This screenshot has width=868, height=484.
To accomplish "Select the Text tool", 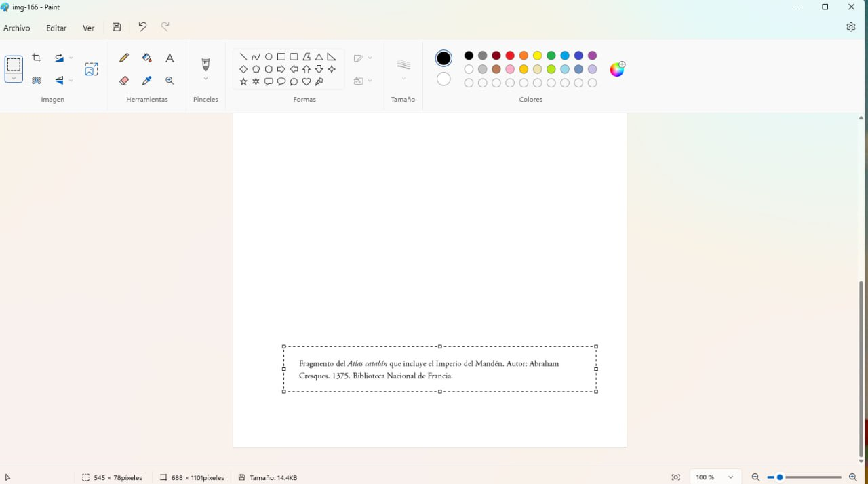I will tap(170, 58).
